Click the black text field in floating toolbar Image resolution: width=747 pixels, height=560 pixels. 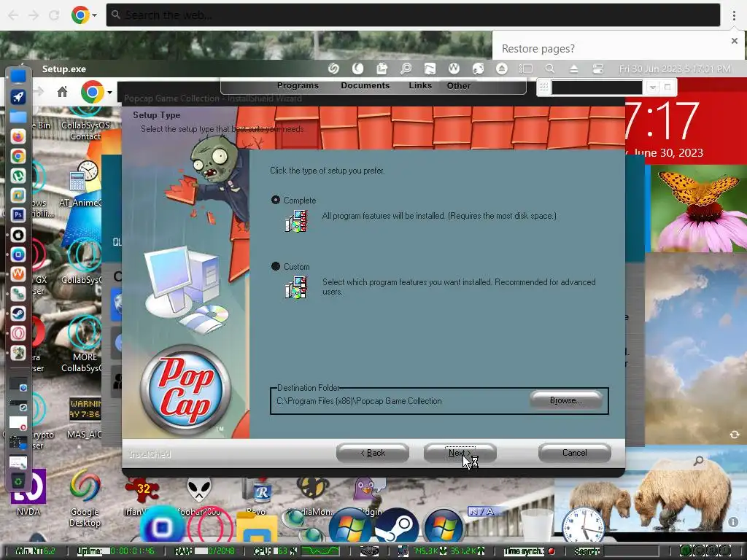(597, 87)
